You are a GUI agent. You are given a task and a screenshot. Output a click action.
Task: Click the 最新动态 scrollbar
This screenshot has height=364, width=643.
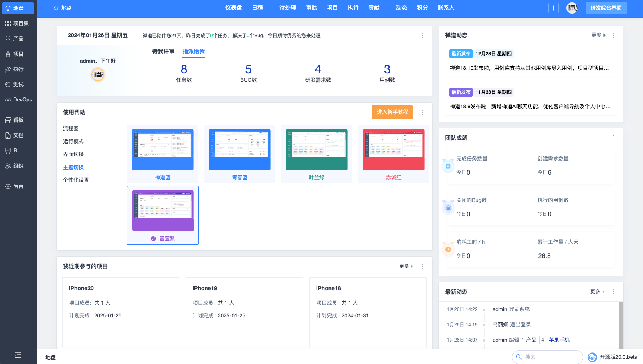click(x=621, y=325)
